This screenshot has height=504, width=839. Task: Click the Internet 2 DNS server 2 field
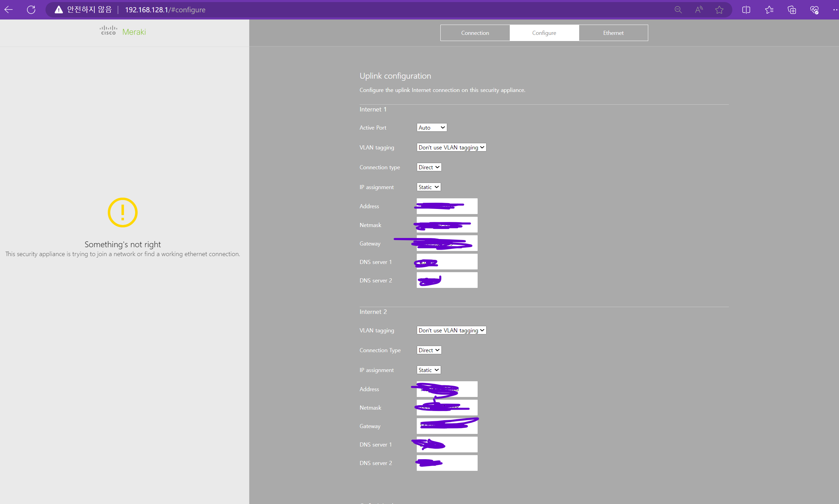[447, 463]
